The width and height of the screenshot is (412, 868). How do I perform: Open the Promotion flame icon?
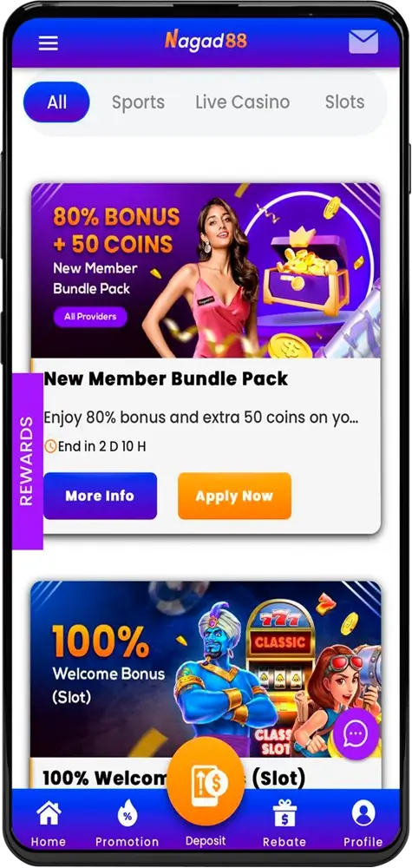[128, 814]
